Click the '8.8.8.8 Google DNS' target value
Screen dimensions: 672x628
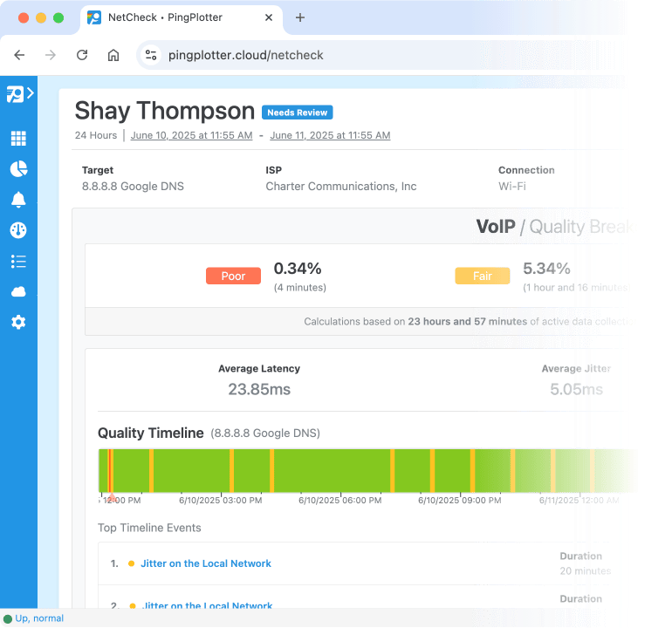click(133, 187)
